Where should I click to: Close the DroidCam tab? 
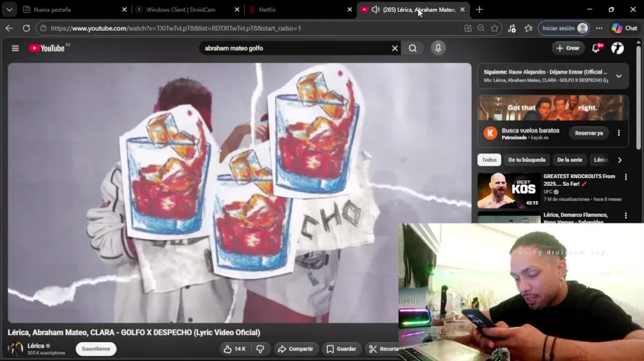pos(237,10)
